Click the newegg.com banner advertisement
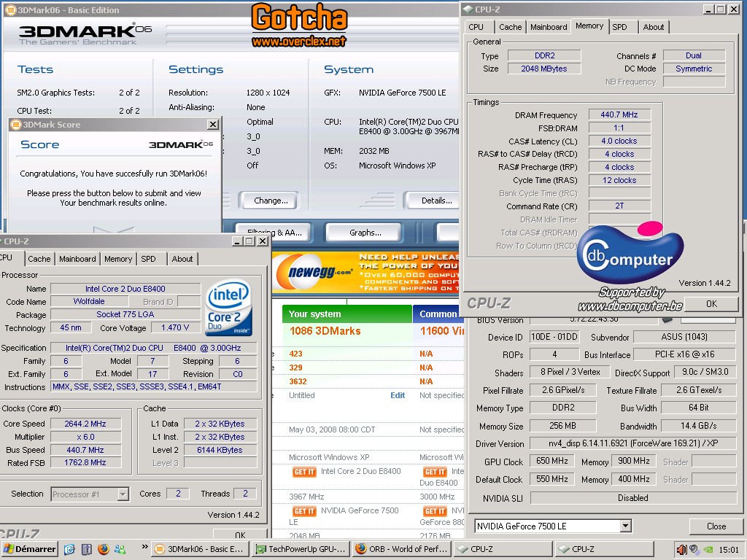The image size is (747, 560). (365, 273)
